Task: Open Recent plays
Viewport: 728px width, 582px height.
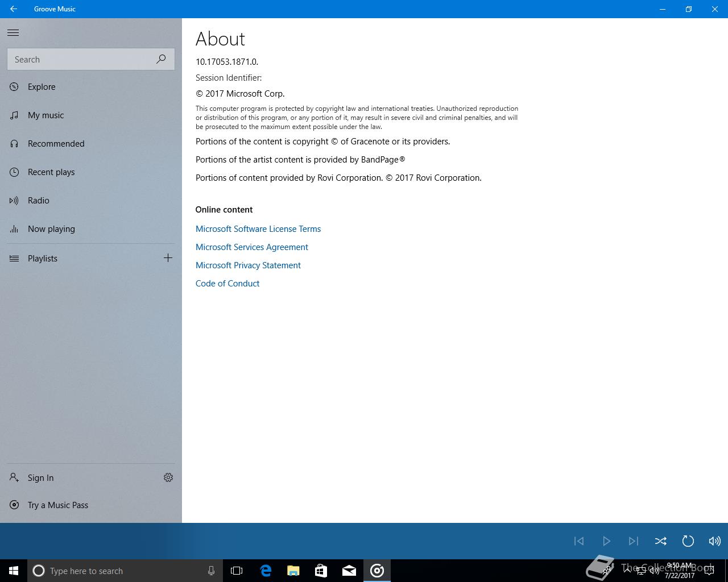Action: [91, 172]
